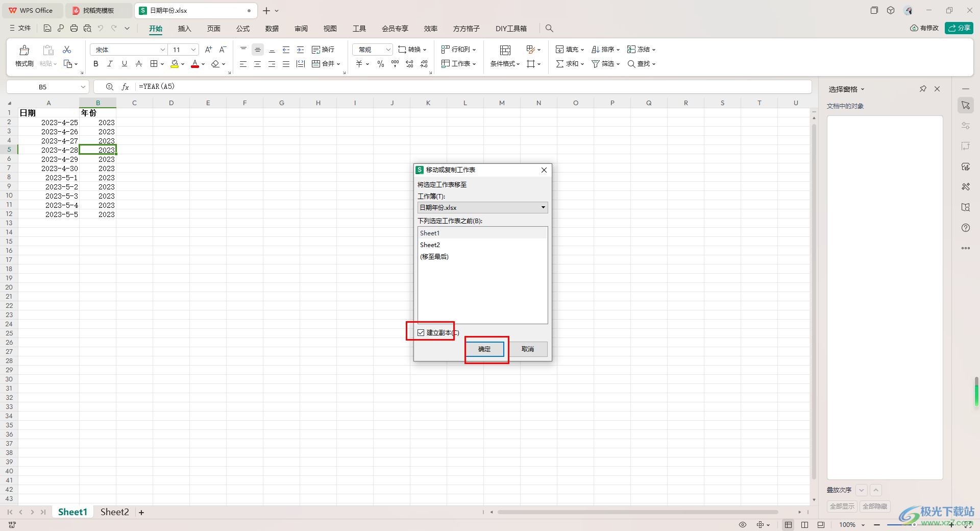Screen dimensions: 980x531
Task: Click the Save icon in quick toolbar
Action: coord(47,28)
